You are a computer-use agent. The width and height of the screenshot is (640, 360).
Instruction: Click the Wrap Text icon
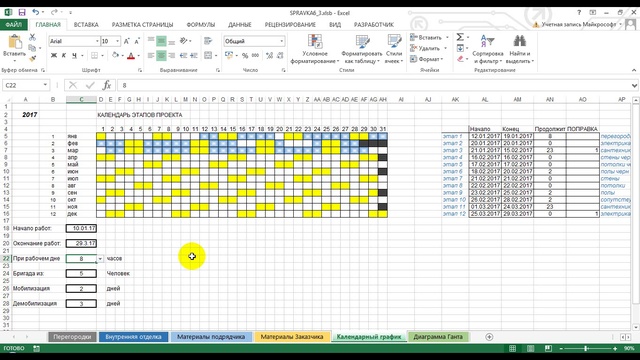click(208, 41)
